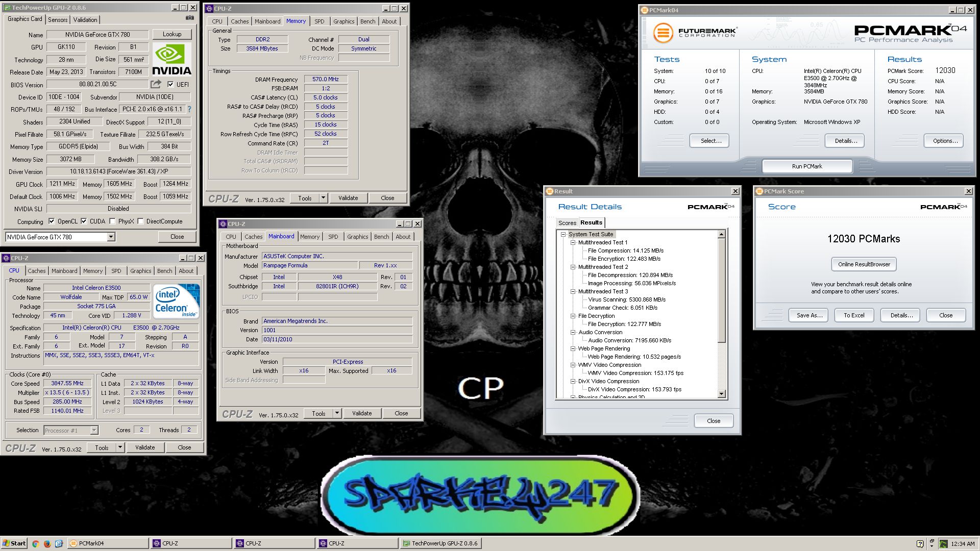Select 'Virus Scanning: 5300.868 MB/s' result row
The width and height of the screenshot is (980, 551).
coord(626,299)
